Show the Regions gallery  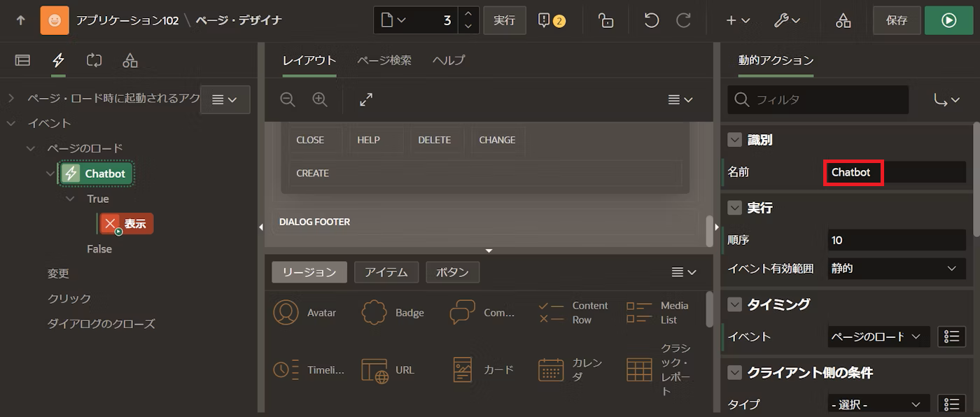pyautogui.click(x=309, y=272)
